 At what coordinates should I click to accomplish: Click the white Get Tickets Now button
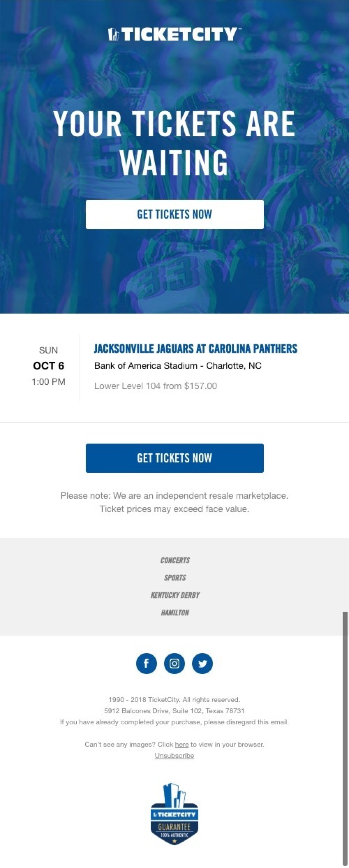[174, 215]
